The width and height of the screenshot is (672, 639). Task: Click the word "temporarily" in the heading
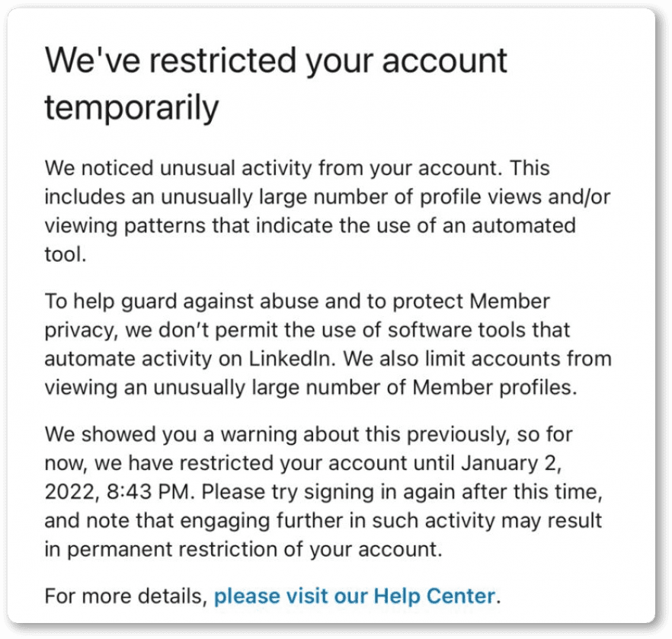[x=131, y=108]
